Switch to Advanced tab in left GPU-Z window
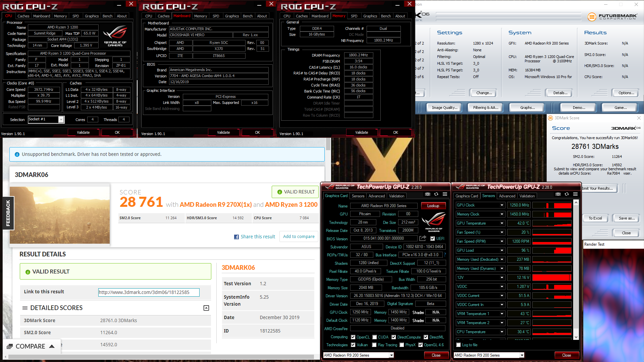Viewport: 644px width, 362px height. click(x=377, y=196)
